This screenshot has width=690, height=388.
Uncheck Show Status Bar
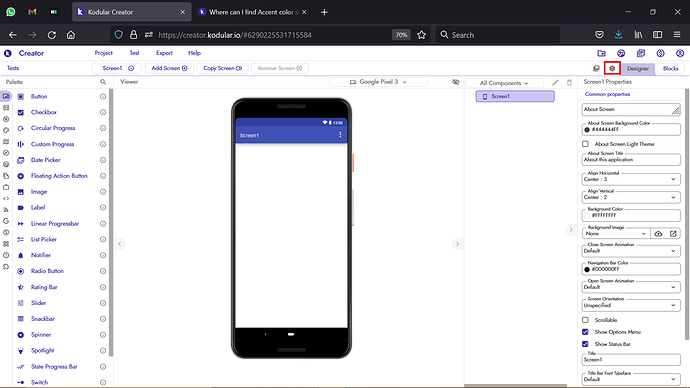pos(585,344)
